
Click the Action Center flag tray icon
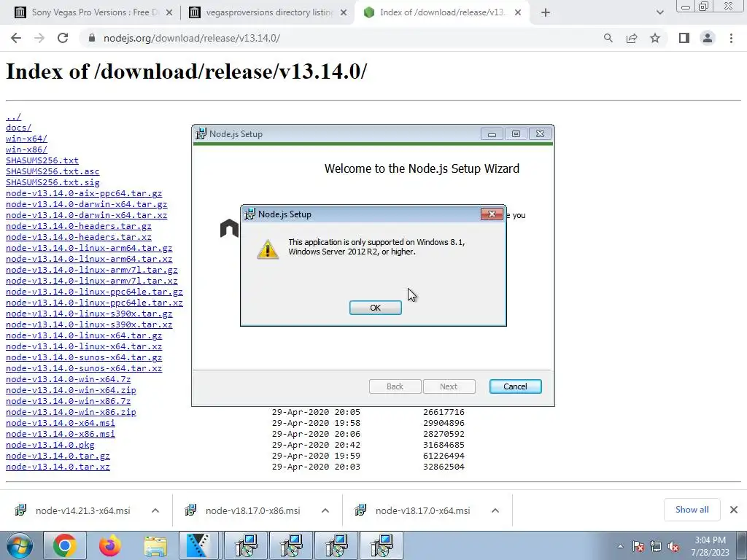coord(638,546)
